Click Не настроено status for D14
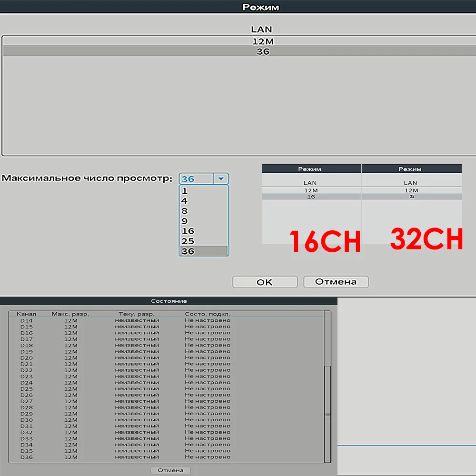The width and height of the screenshot is (476, 476). [x=208, y=320]
